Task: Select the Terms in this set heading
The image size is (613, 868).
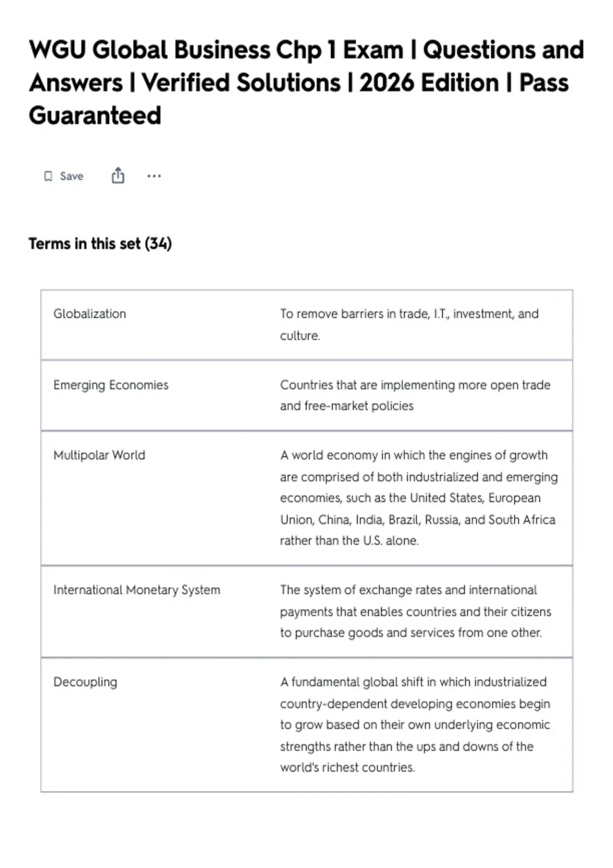Action: pos(100,244)
